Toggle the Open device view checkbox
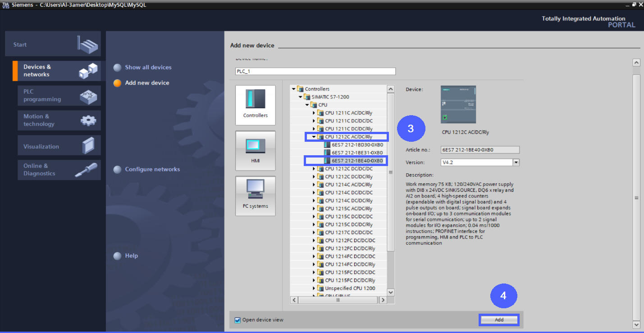644x333 pixels. pyautogui.click(x=238, y=320)
